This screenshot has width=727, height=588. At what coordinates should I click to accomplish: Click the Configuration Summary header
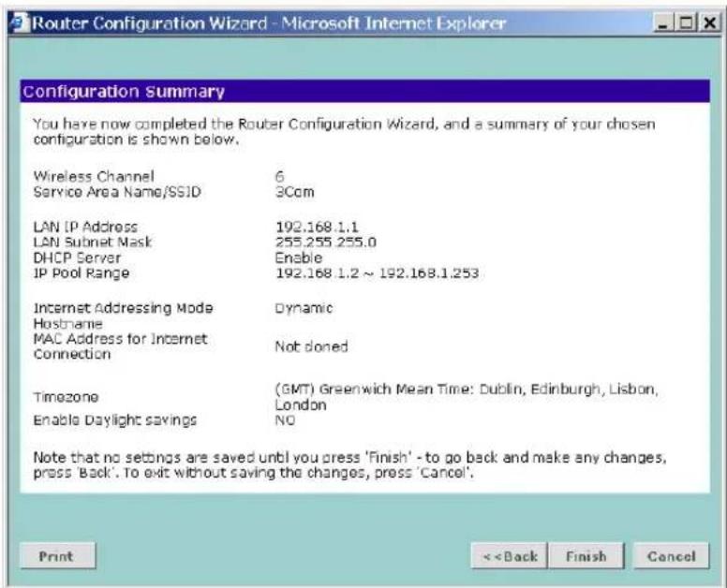[364, 91]
